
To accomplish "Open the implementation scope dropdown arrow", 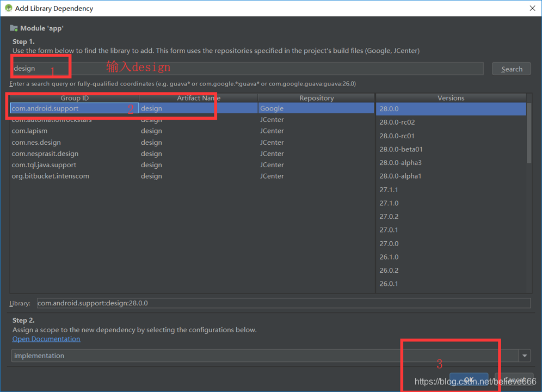I will 525,356.
